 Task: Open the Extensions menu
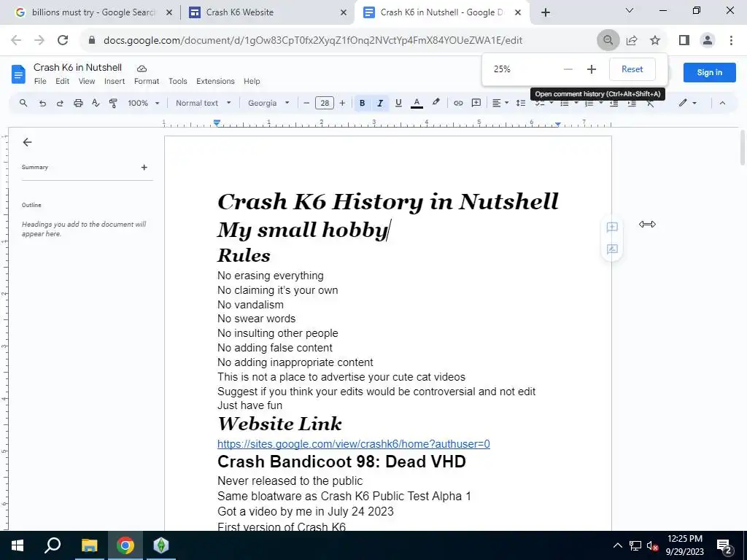pyautogui.click(x=215, y=81)
